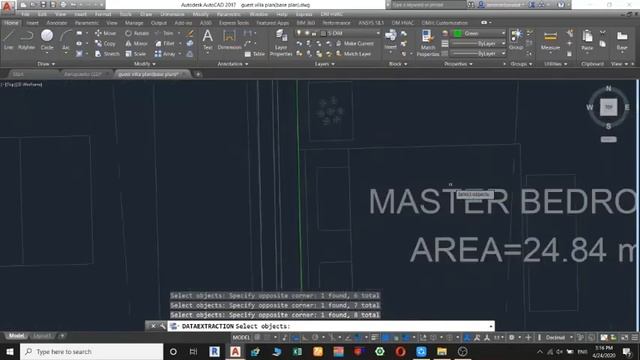Image resolution: width=640 pixels, height=360 pixels.
Task: Activate the Array command
Action: click(x=165, y=53)
